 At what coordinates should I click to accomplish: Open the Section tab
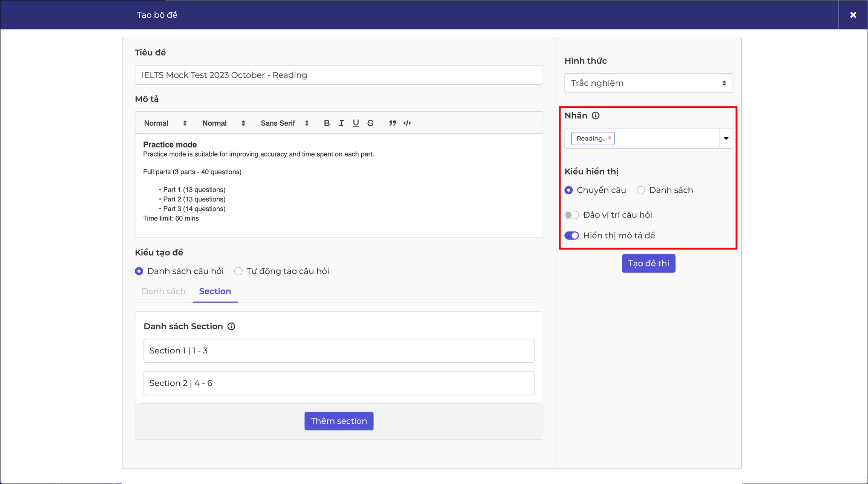point(215,291)
